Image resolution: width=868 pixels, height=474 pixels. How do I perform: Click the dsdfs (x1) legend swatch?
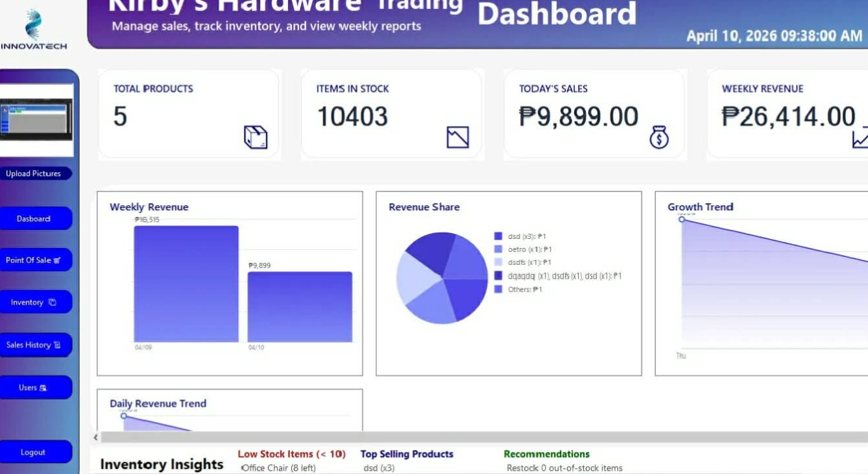pos(498,262)
